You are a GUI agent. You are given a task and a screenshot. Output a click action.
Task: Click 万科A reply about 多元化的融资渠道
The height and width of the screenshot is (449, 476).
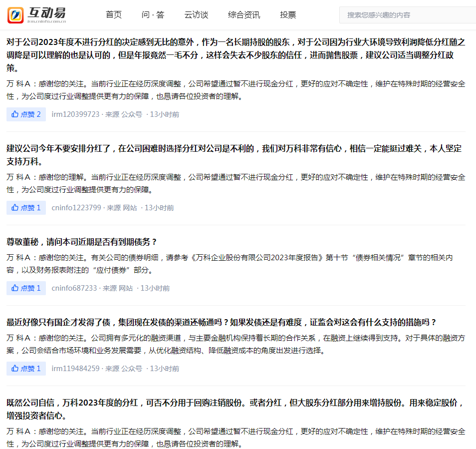coord(236,344)
